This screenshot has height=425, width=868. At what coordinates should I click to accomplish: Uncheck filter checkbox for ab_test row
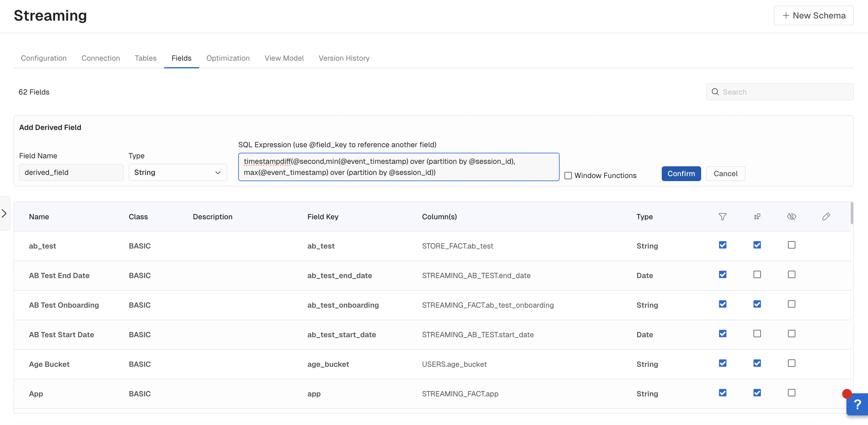point(722,245)
